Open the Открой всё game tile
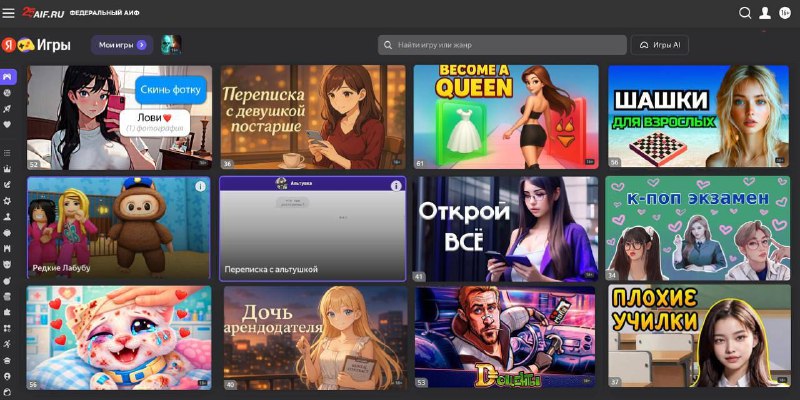 (x=505, y=229)
